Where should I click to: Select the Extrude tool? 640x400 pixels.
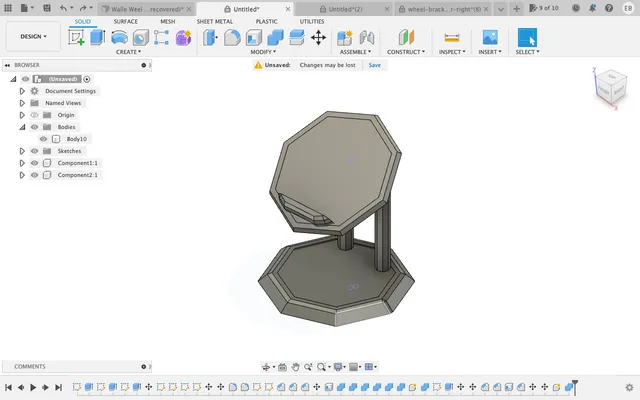point(98,38)
